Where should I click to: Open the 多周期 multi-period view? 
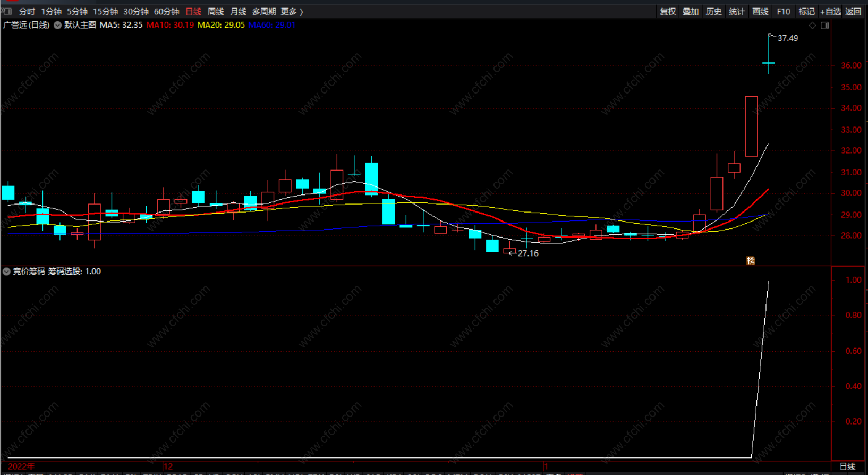pos(264,11)
